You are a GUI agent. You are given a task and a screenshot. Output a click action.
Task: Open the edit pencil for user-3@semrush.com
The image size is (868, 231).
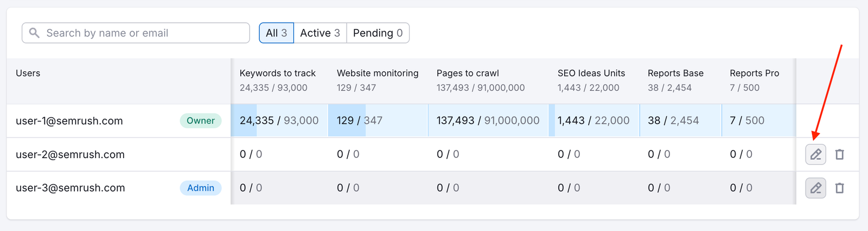815,188
